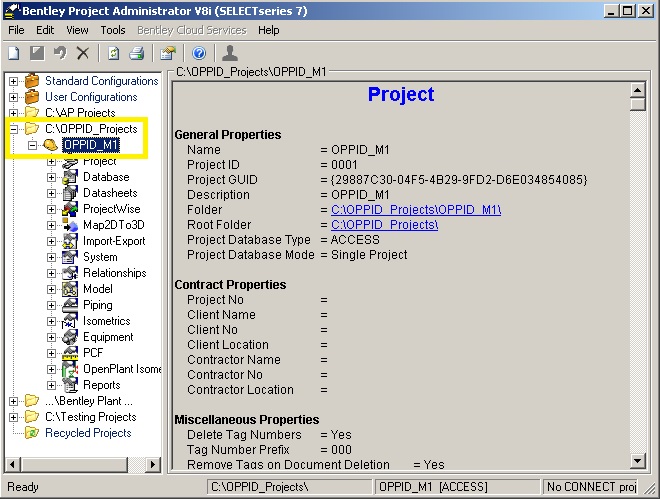Click the Print toolbar icon
Viewport: 660px width, 499px height.
pos(137,53)
